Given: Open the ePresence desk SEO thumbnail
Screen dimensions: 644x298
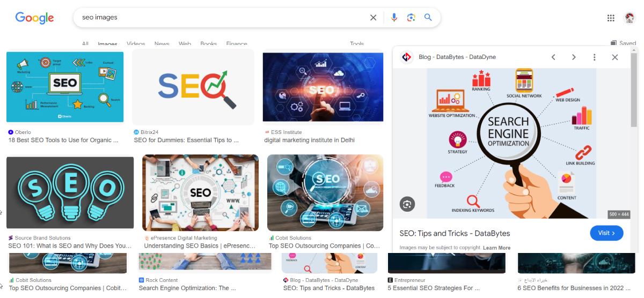Looking at the screenshot, I should tap(200, 193).
